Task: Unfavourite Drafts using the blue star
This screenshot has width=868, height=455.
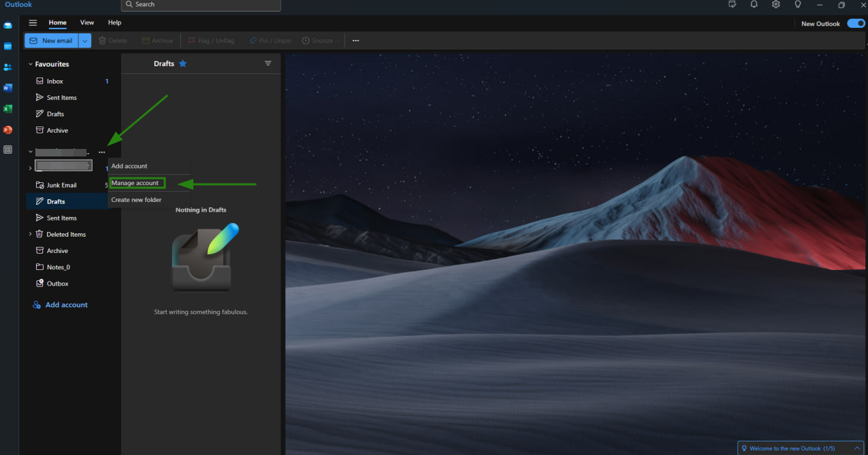Action: coord(182,63)
